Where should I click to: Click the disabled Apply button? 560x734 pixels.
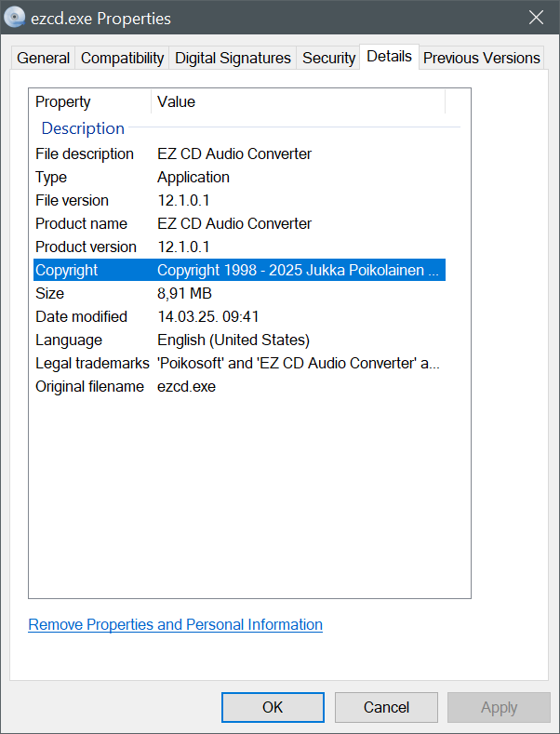[500, 707]
